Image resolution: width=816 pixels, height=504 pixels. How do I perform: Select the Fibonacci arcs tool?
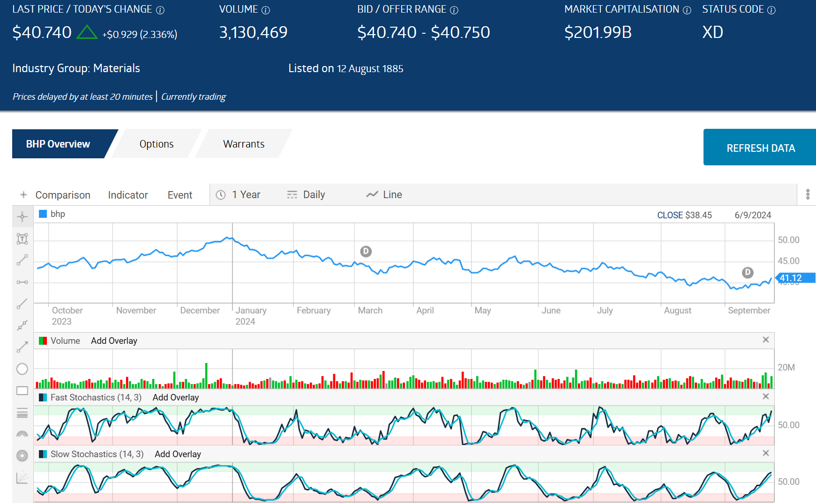(x=22, y=434)
